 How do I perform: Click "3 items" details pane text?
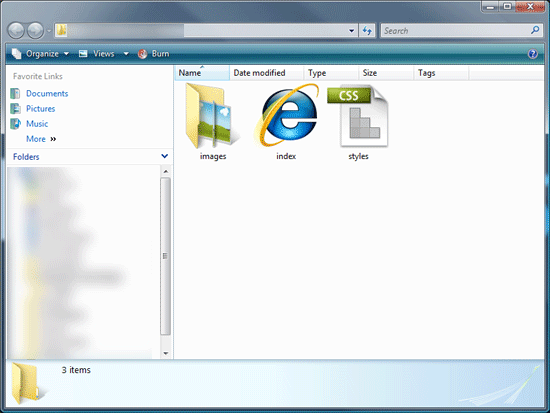click(x=76, y=370)
